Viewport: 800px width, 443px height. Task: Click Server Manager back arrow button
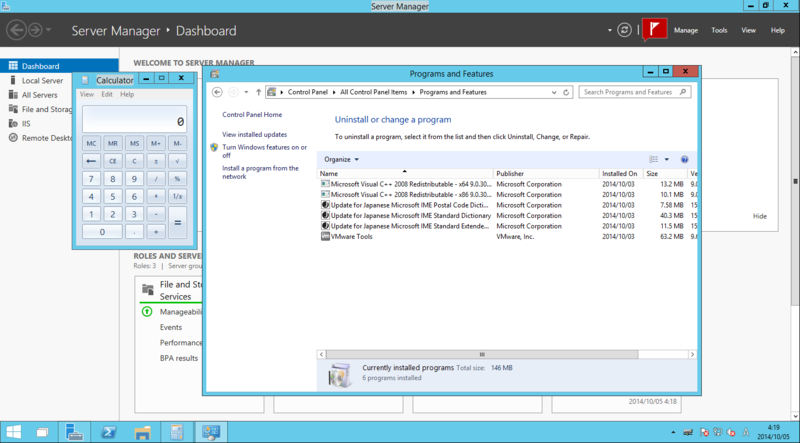(16, 30)
